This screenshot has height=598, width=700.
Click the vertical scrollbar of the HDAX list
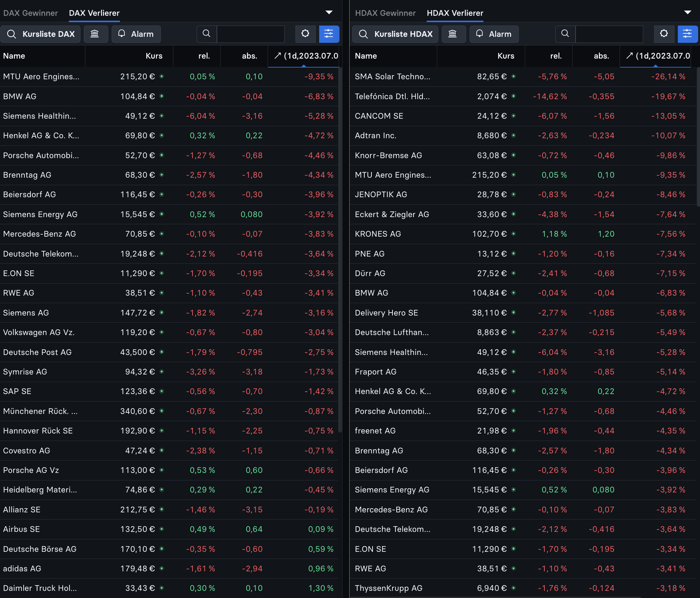pos(698,137)
